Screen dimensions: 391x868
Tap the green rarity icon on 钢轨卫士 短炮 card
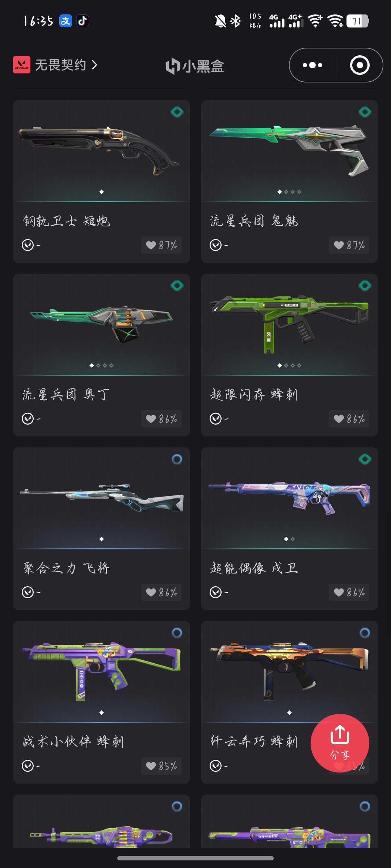[177, 112]
